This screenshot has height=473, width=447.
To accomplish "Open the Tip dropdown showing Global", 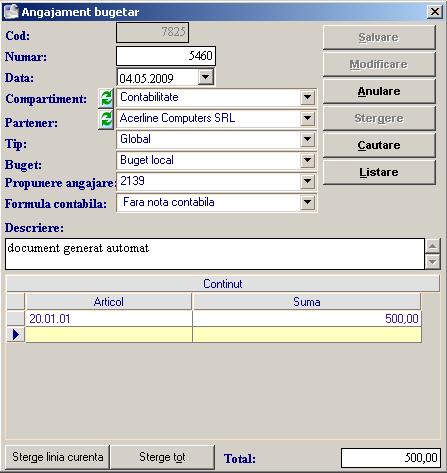I will coord(307,139).
